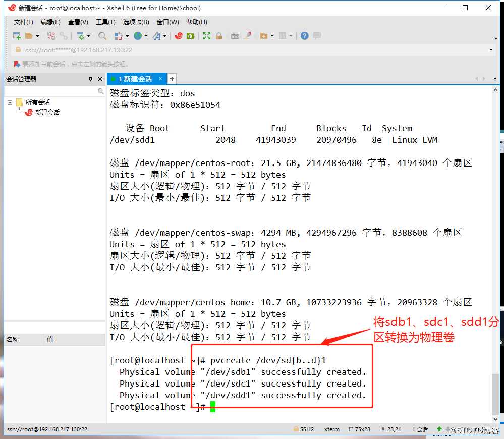504x439 pixels.
Task: Click the plus to open new tab
Action: click(172, 79)
